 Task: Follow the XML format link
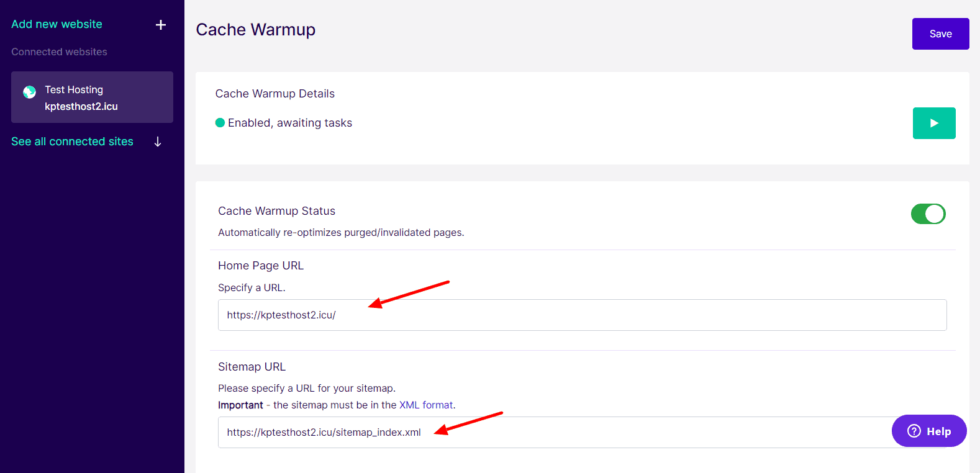[x=426, y=405]
